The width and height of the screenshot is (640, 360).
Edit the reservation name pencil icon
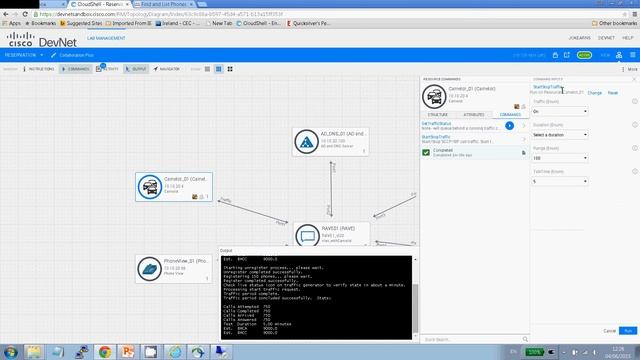(x=53, y=55)
